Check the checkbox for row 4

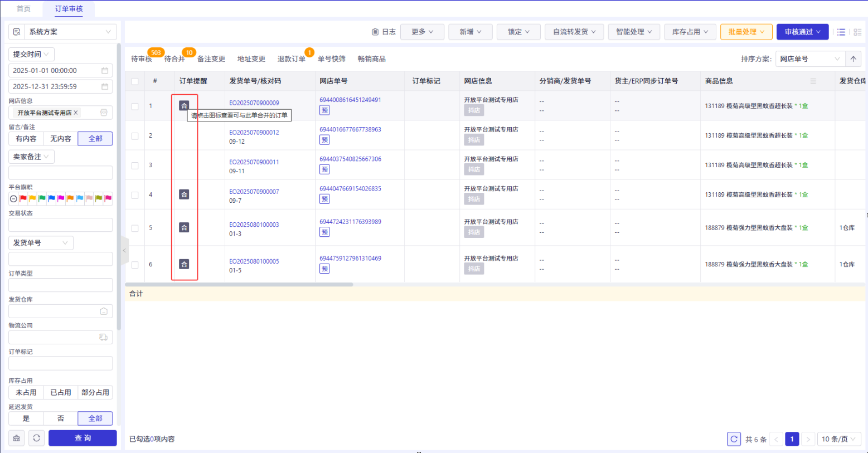click(x=135, y=195)
